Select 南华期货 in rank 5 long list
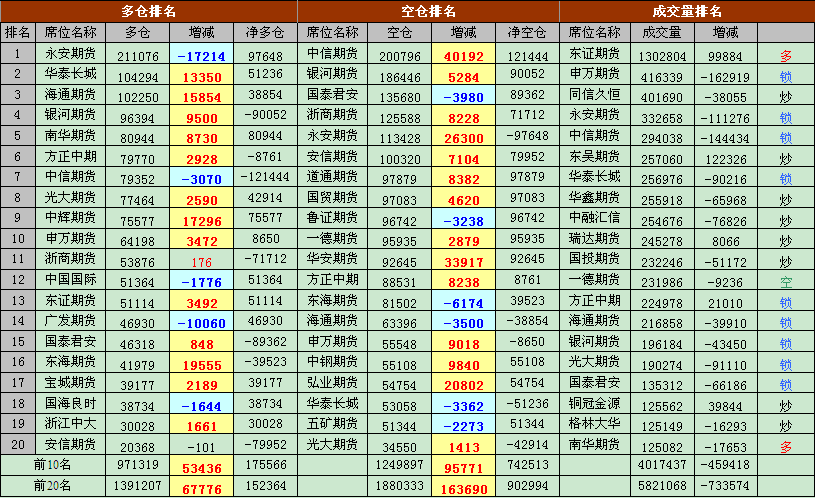This screenshot has height=498, width=815. coord(70,136)
